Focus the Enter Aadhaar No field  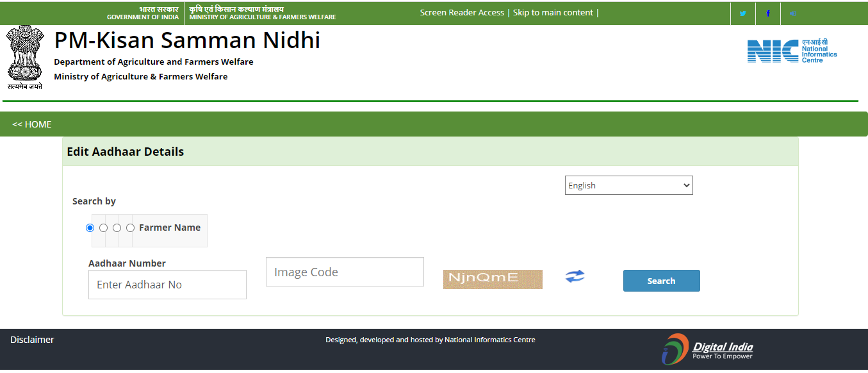click(x=167, y=285)
